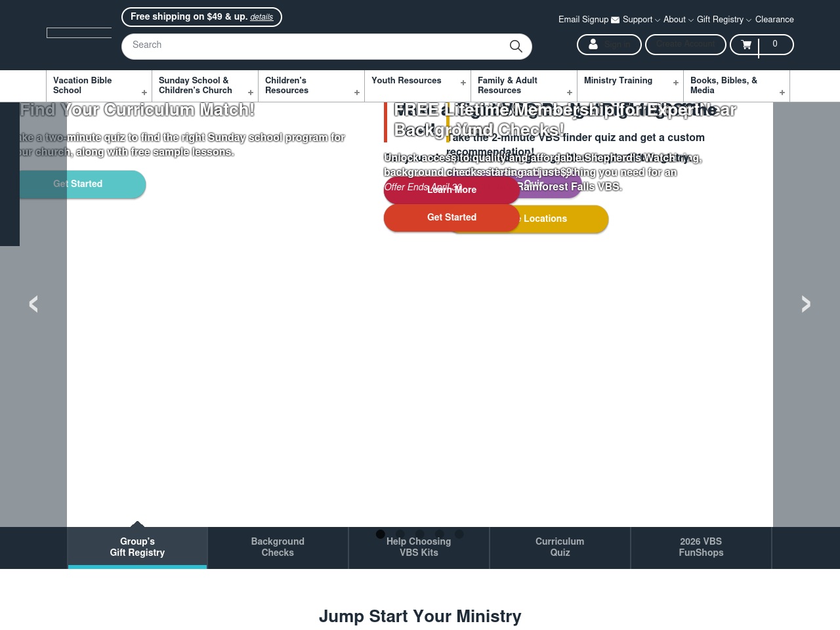Click yellow Locations button
The width and height of the screenshot is (840, 630).
[564, 219]
